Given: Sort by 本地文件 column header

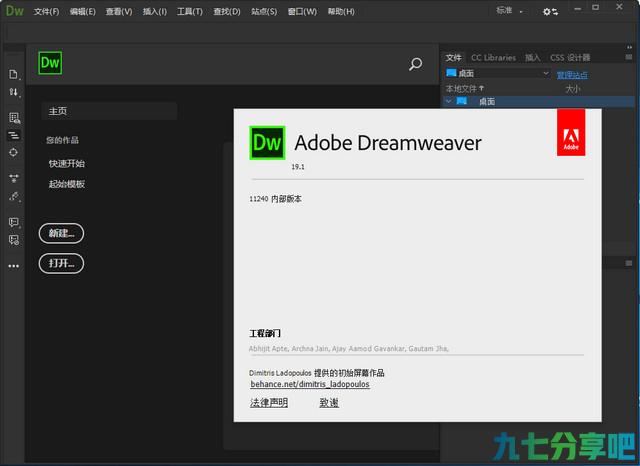Looking at the screenshot, I should click(x=464, y=89).
